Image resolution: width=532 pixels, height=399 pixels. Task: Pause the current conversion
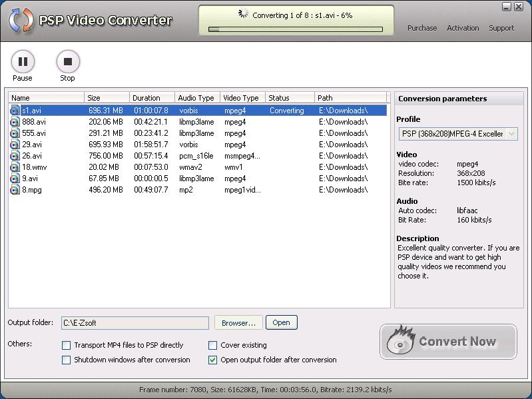coord(23,61)
